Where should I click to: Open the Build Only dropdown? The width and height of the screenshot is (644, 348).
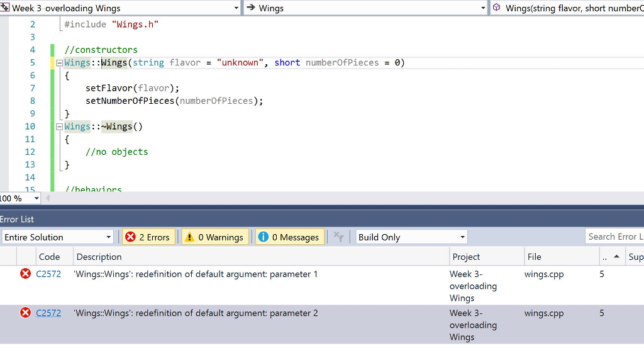[411, 237]
